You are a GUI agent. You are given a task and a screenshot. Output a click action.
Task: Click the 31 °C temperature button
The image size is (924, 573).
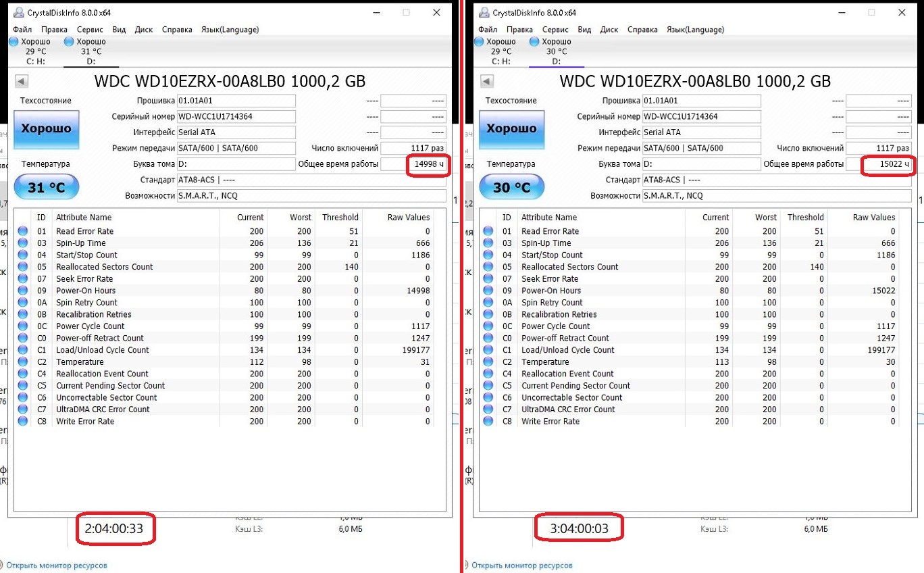[x=47, y=187]
